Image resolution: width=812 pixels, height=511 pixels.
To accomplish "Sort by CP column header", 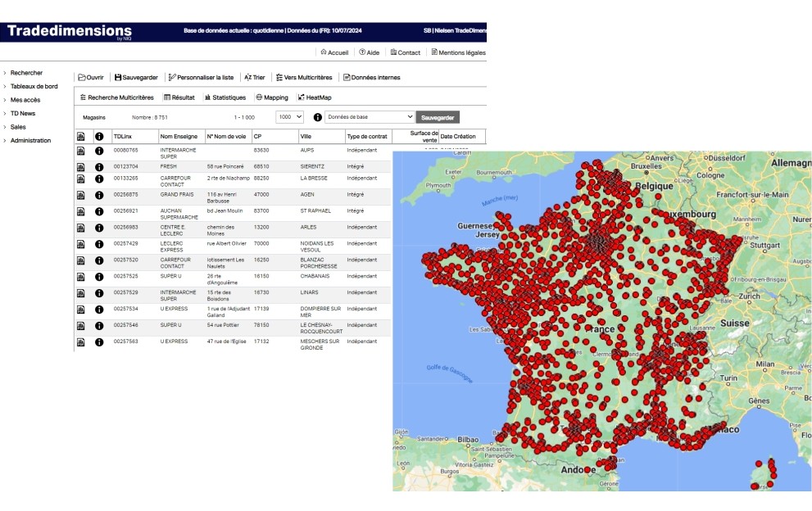I will [257, 137].
